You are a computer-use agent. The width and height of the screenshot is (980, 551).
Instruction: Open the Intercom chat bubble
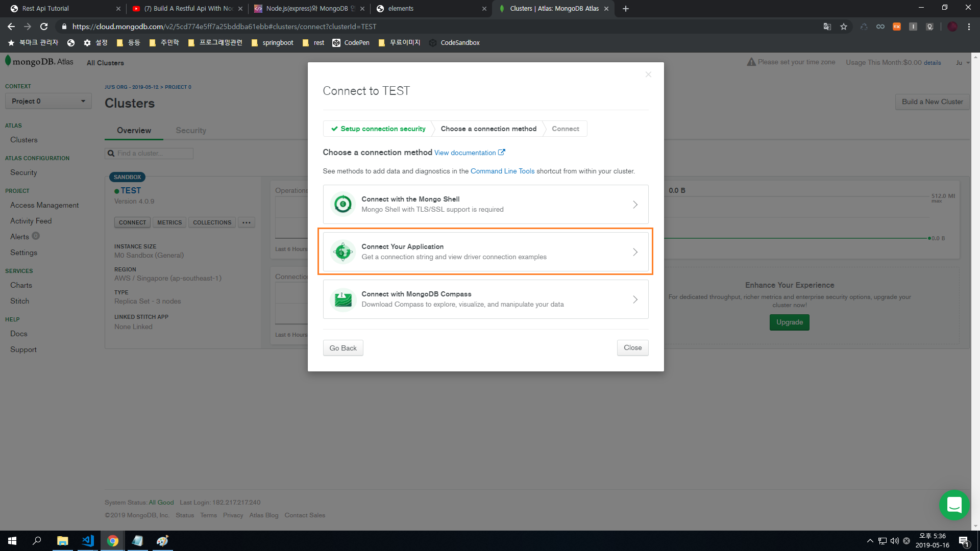(x=954, y=505)
